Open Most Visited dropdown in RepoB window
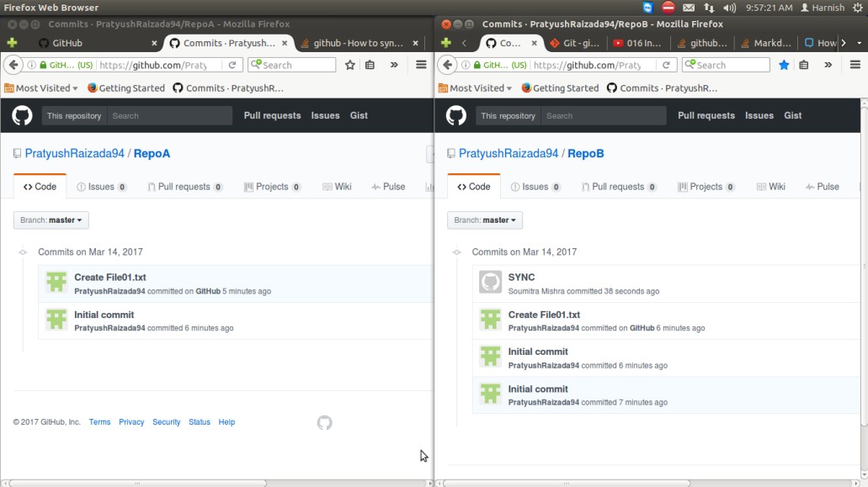 point(475,87)
